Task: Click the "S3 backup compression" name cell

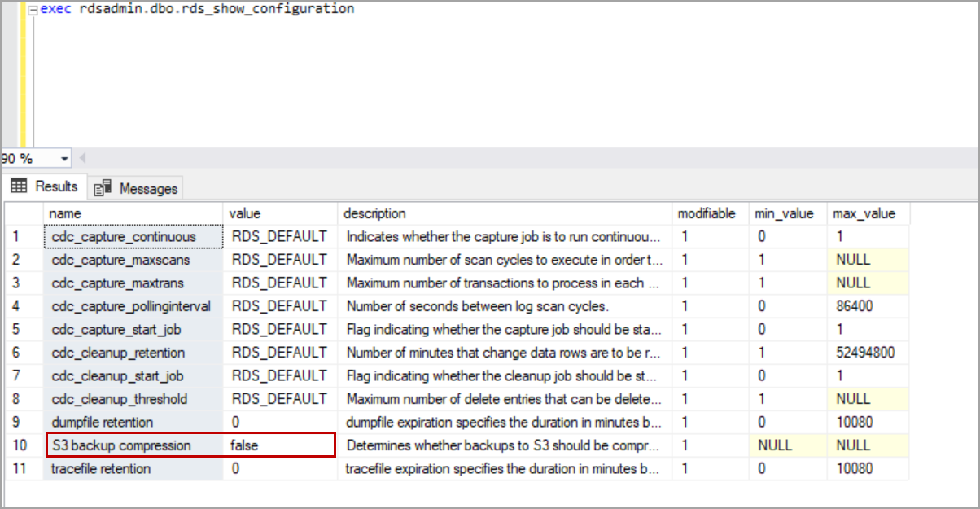Action: pos(121,445)
